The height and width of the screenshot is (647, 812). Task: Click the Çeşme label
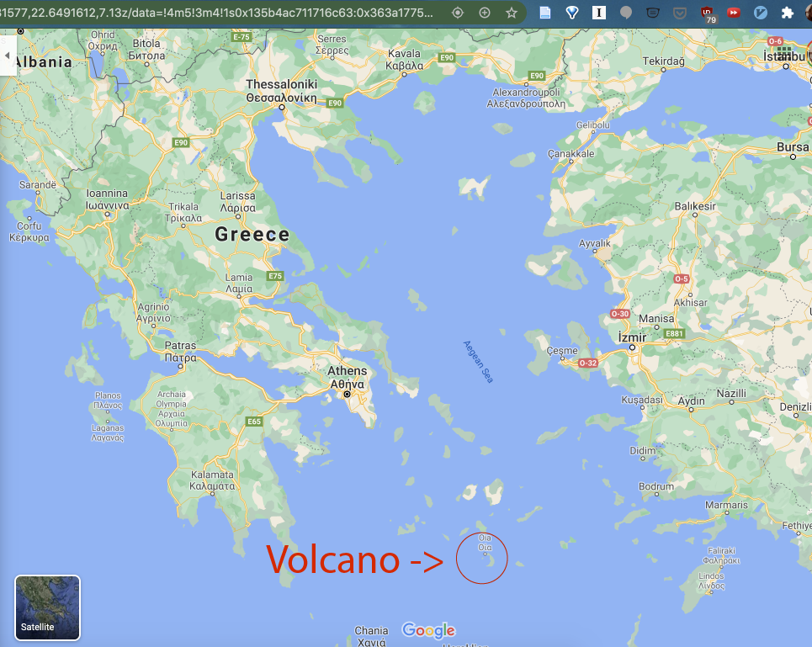(562, 351)
